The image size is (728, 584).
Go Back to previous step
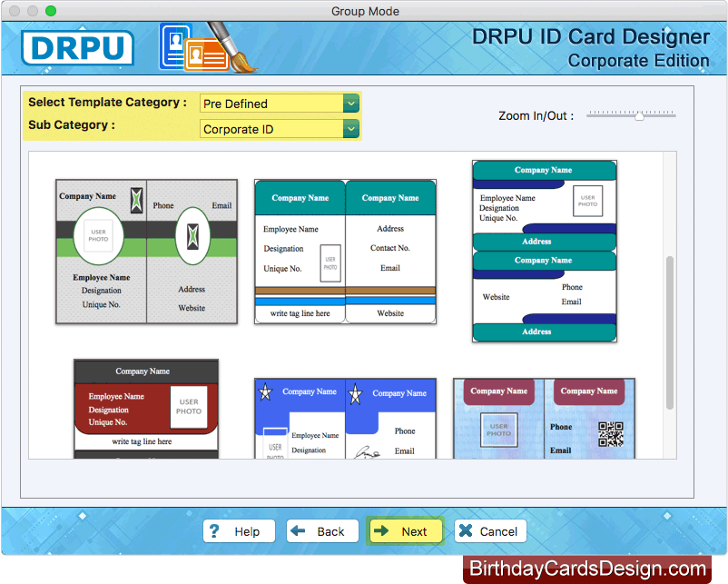point(322,531)
